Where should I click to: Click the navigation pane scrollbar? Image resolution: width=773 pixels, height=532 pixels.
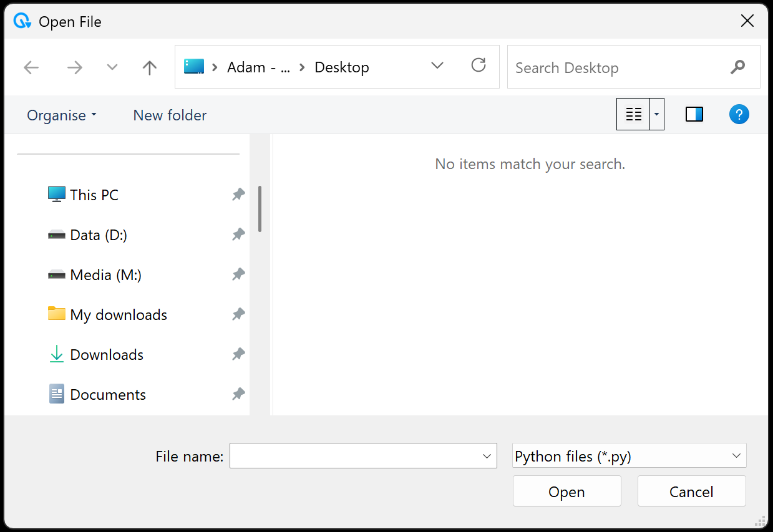[260, 209]
